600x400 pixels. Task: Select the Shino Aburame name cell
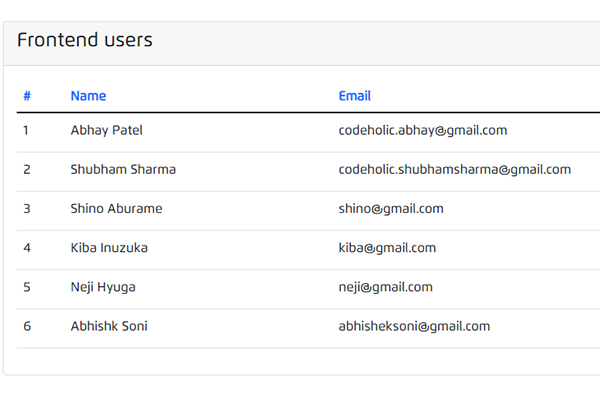116,209
